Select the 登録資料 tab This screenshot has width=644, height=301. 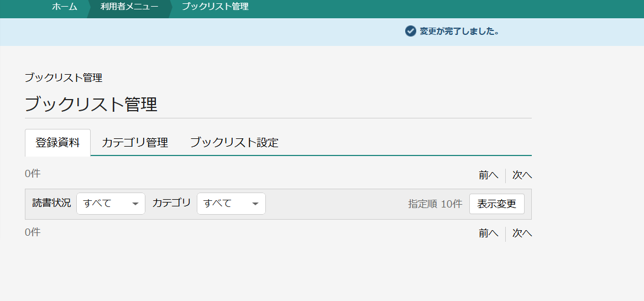[x=57, y=143]
